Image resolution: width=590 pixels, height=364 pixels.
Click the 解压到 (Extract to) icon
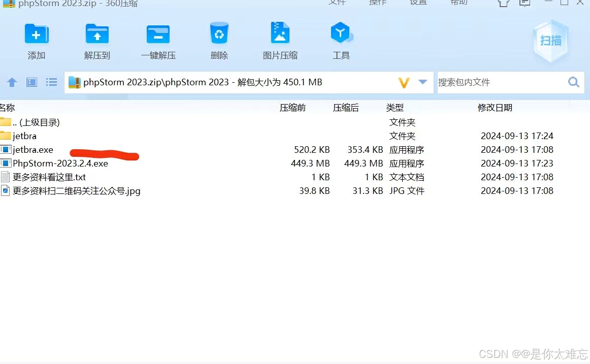point(97,34)
